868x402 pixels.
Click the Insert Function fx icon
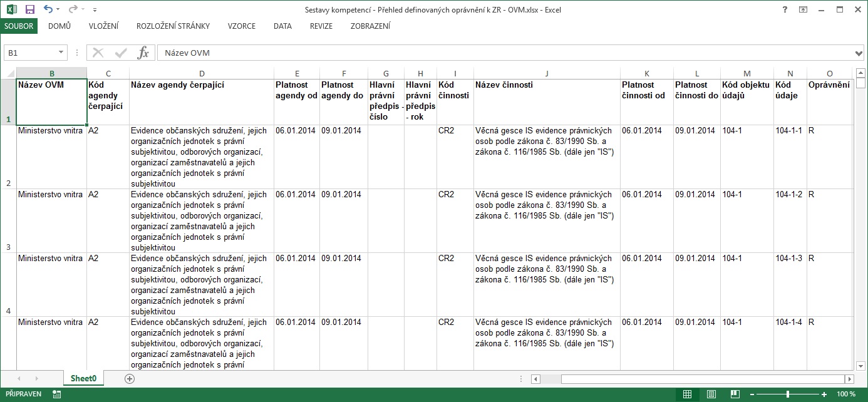point(143,53)
